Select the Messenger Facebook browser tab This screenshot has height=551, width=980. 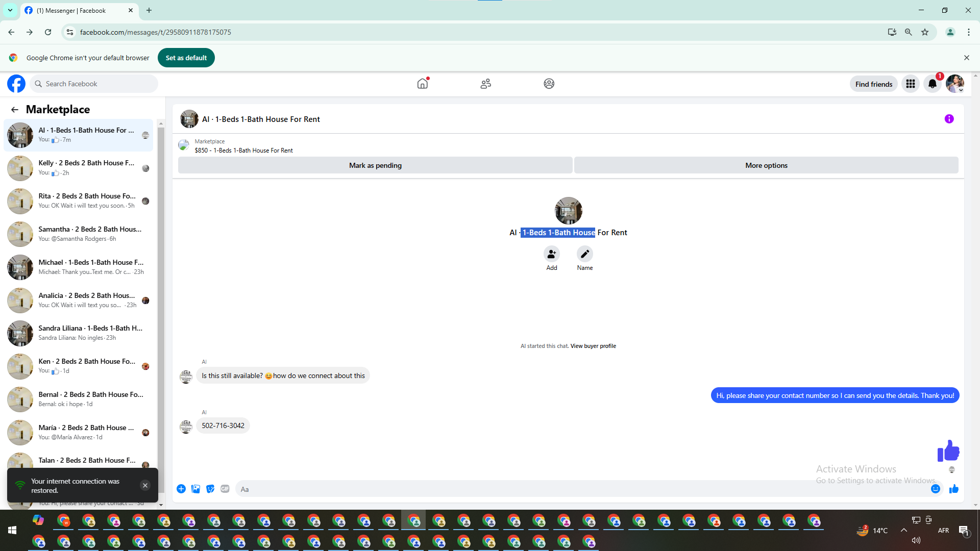point(79,10)
